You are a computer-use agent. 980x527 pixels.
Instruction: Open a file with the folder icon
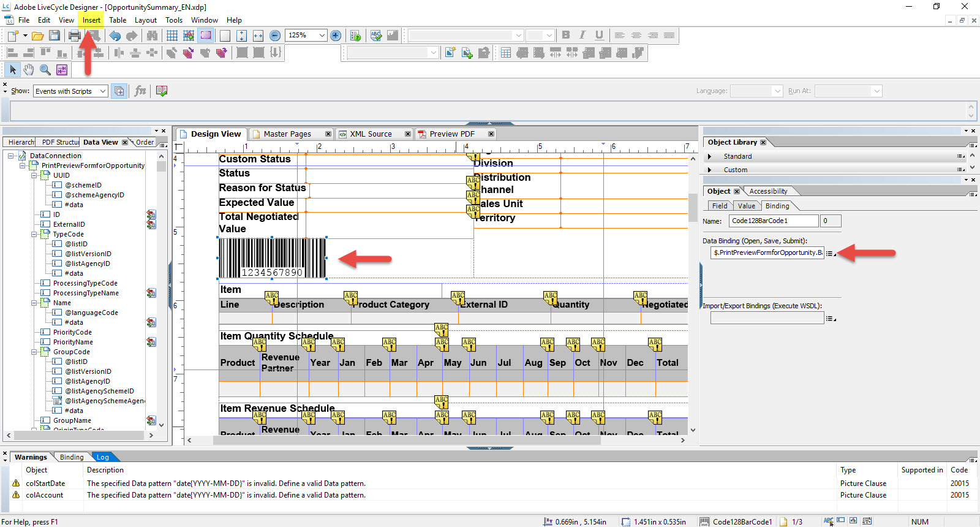[x=37, y=36]
